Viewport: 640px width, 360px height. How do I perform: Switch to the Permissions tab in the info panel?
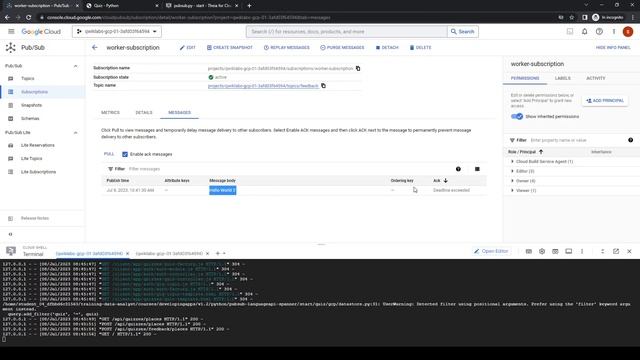coord(525,78)
